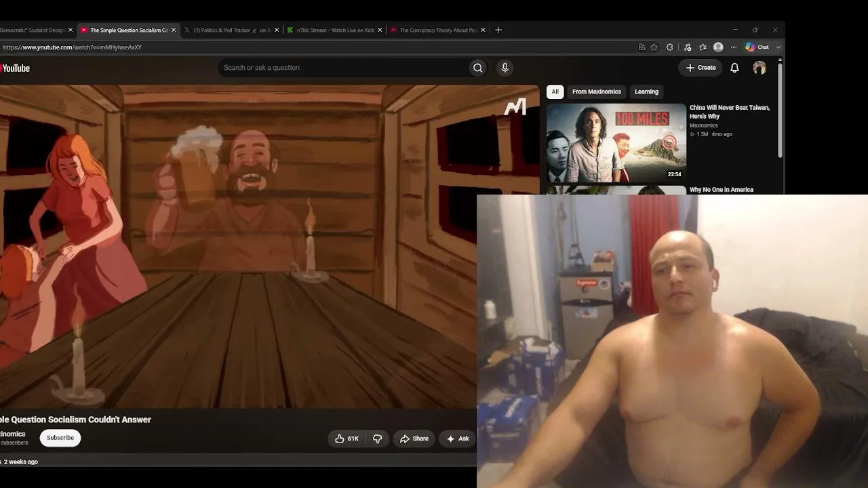
Task: Favorite this page with the star icon
Action: pos(654,47)
